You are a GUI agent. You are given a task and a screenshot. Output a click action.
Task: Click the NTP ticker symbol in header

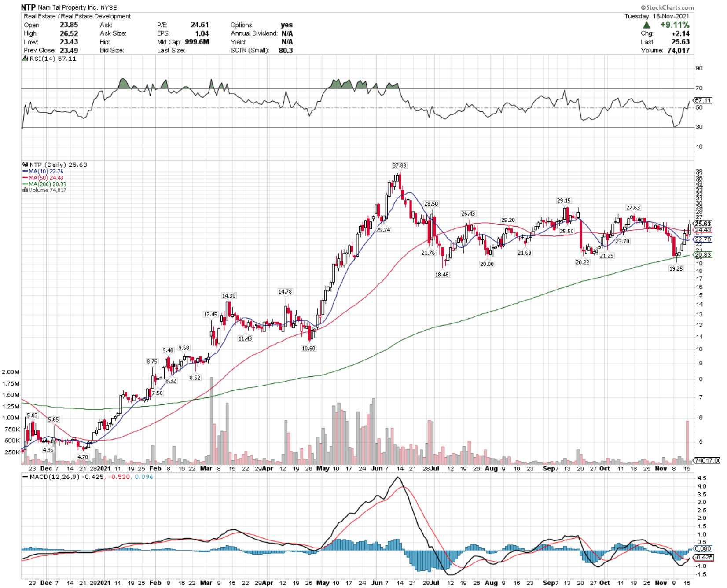coord(29,7)
